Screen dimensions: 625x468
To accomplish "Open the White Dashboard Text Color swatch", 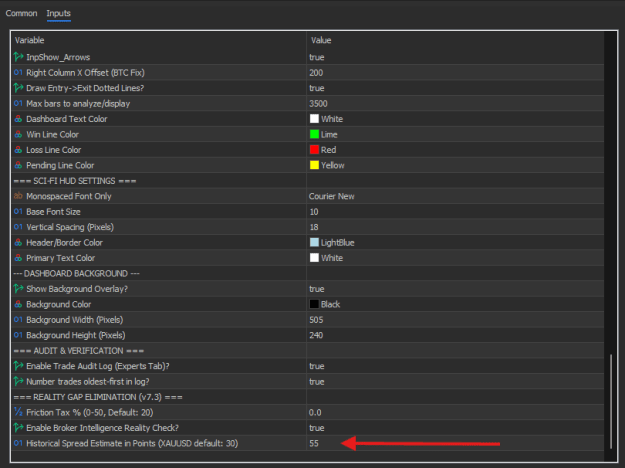I will point(314,119).
